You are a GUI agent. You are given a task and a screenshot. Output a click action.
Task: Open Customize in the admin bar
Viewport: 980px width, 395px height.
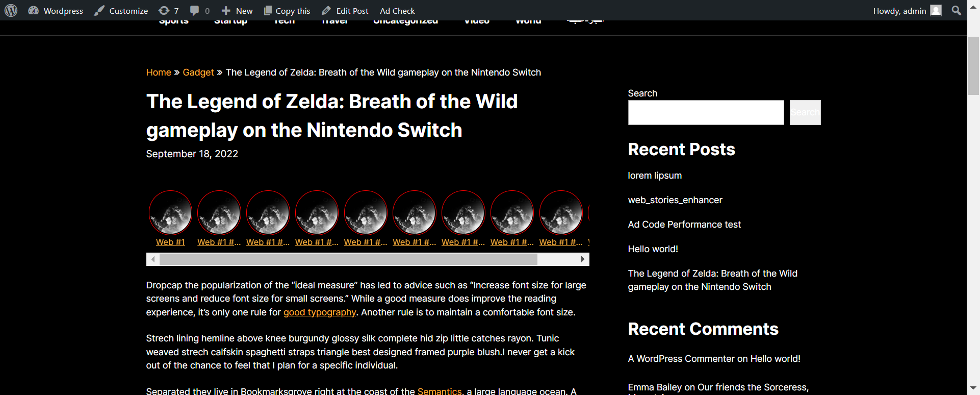pos(121,11)
